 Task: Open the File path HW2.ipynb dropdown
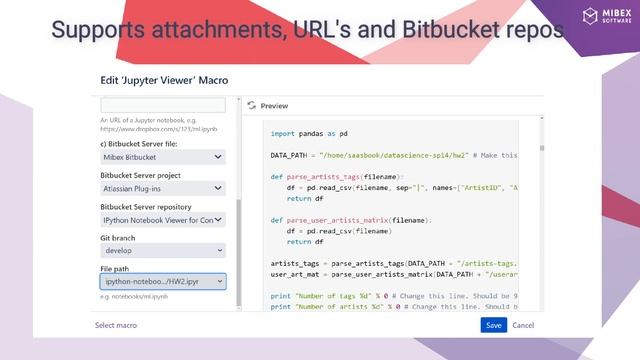[x=163, y=282]
